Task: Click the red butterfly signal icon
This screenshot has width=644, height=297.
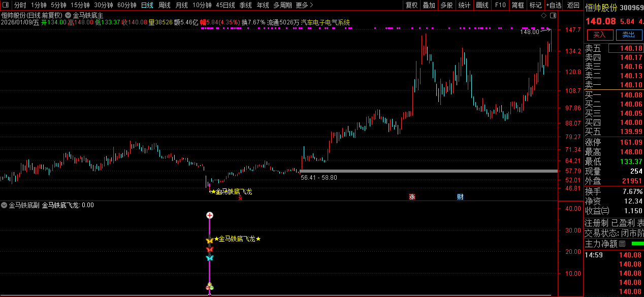Action: click(210, 249)
